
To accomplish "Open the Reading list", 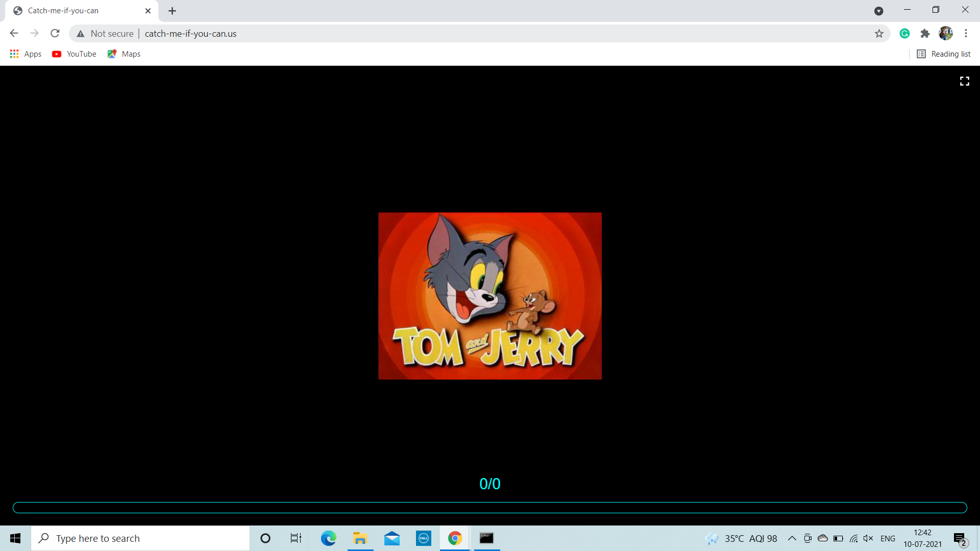I will click(944, 54).
